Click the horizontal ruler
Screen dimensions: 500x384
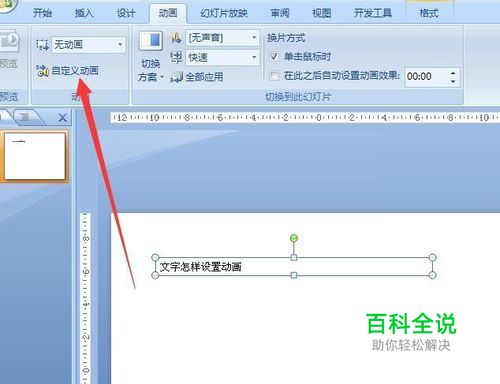tap(305, 118)
